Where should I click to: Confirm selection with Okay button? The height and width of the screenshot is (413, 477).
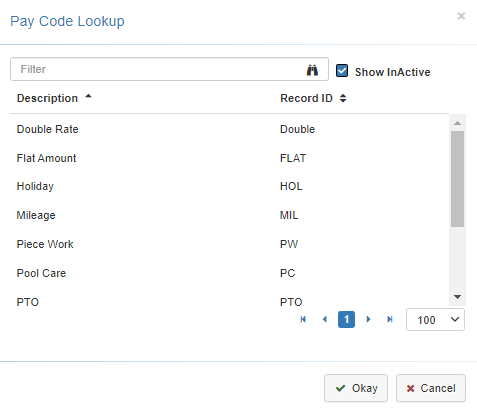click(x=356, y=388)
